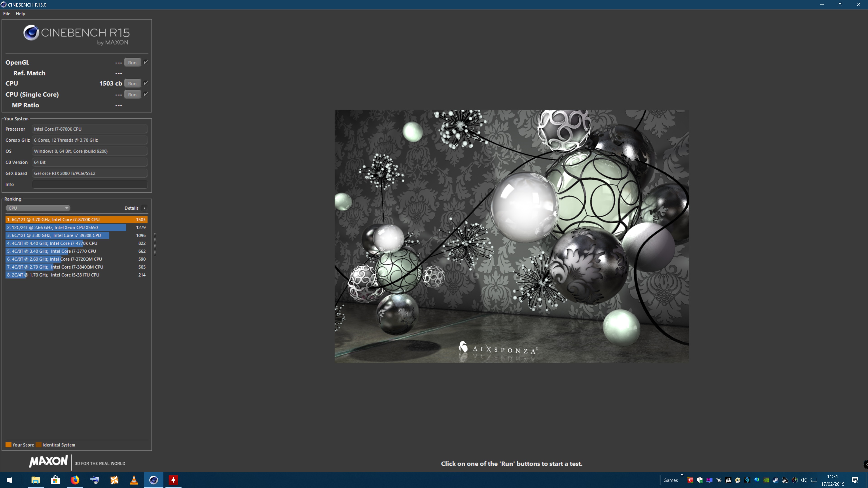The height and width of the screenshot is (488, 868).
Task: Open the Windows Start menu
Action: click(x=9, y=480)
